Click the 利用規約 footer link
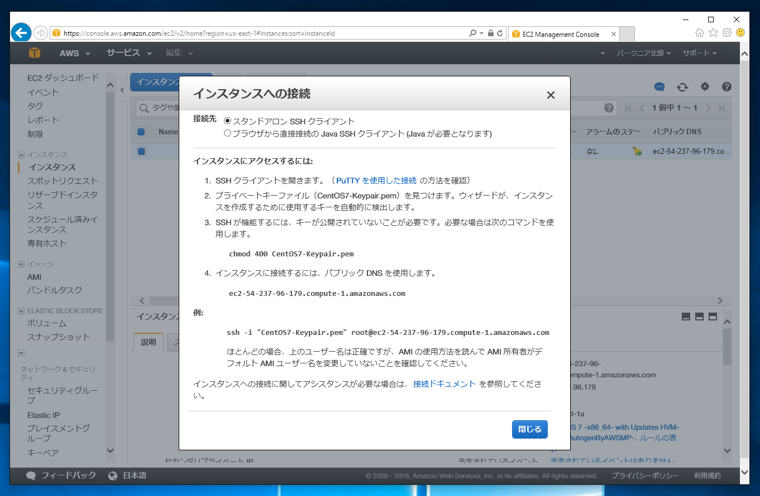Screen dimensions: 760x496 707,476
